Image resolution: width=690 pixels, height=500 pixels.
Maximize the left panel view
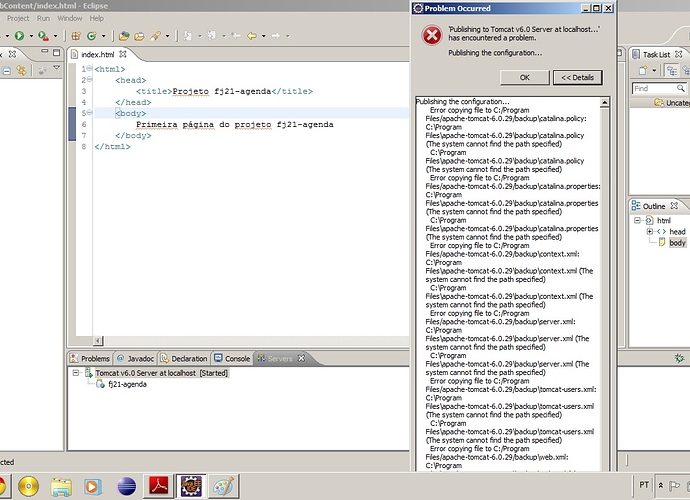point(56,52)
